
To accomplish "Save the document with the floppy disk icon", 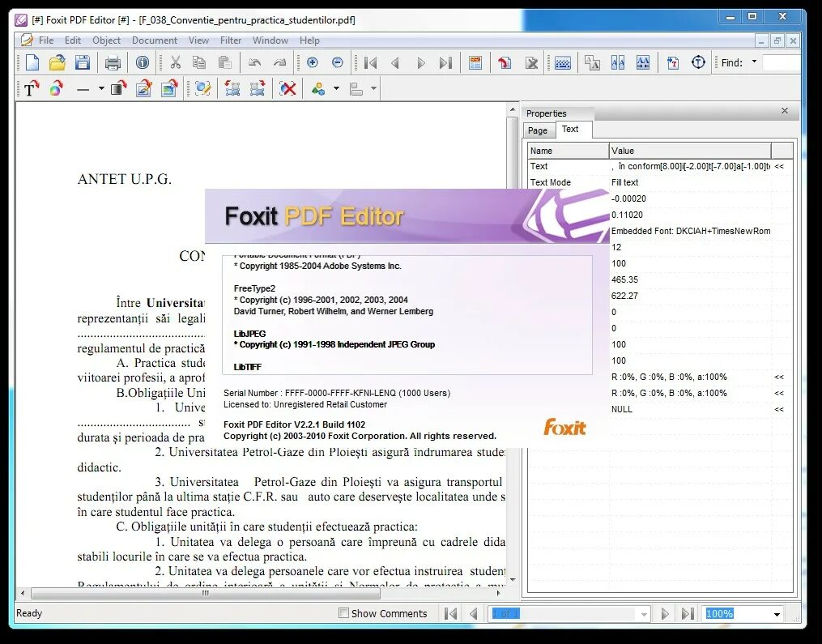I will pyautogui.click(x=83, y=63).
